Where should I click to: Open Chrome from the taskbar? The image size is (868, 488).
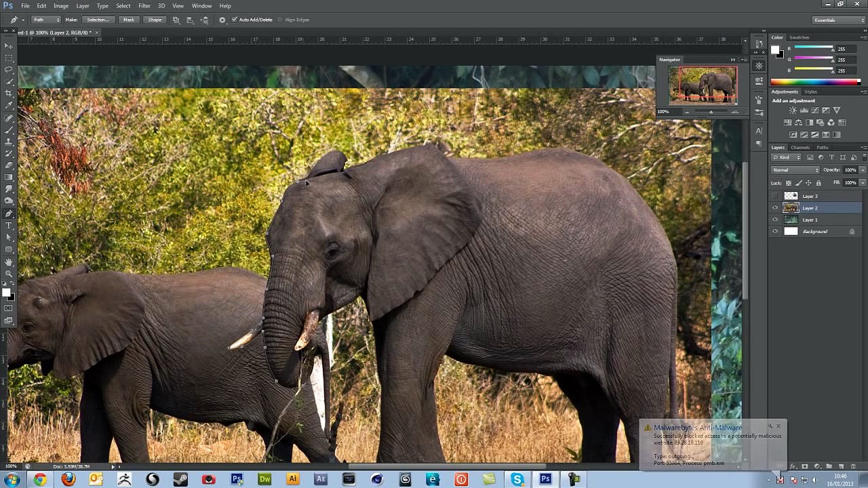[x=40, y=479]
